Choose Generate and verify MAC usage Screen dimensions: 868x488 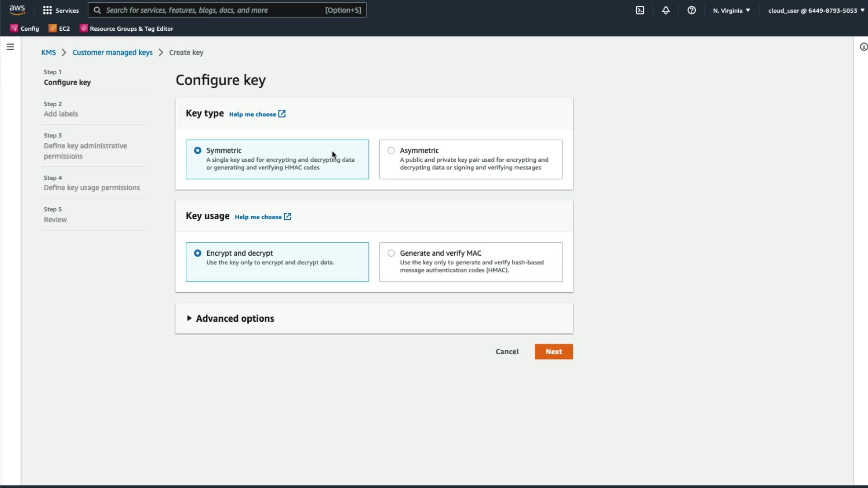pyautogui.click(x=391, y=253)
